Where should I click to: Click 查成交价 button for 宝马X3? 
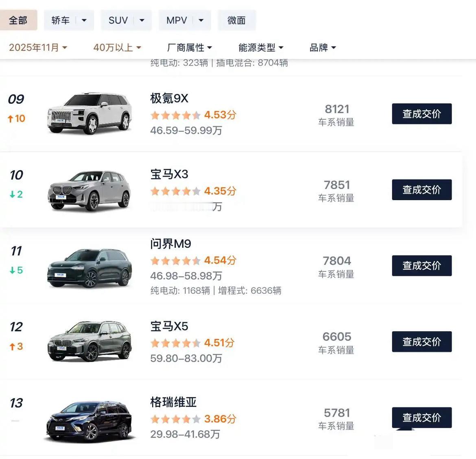click(x=421, y=190)
